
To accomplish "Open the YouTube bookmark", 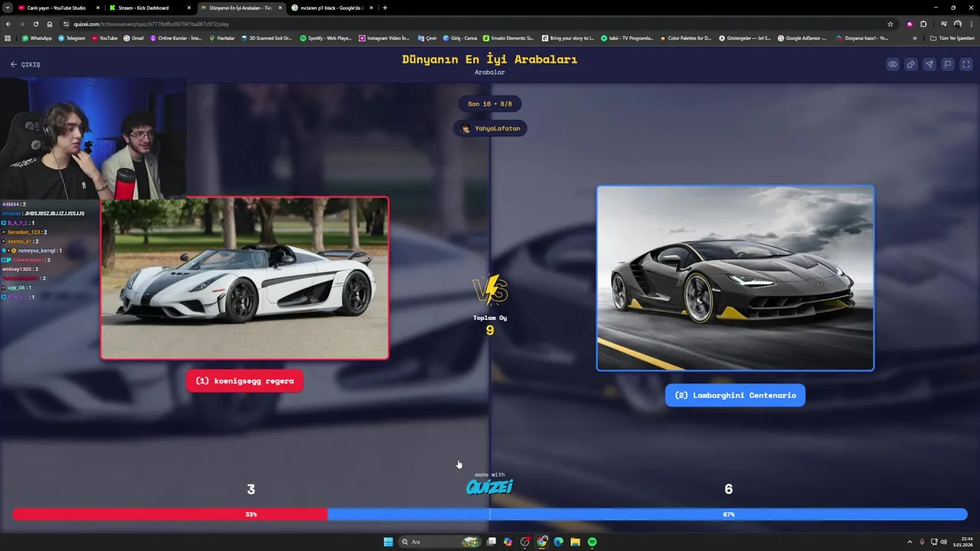I will 104,37.
